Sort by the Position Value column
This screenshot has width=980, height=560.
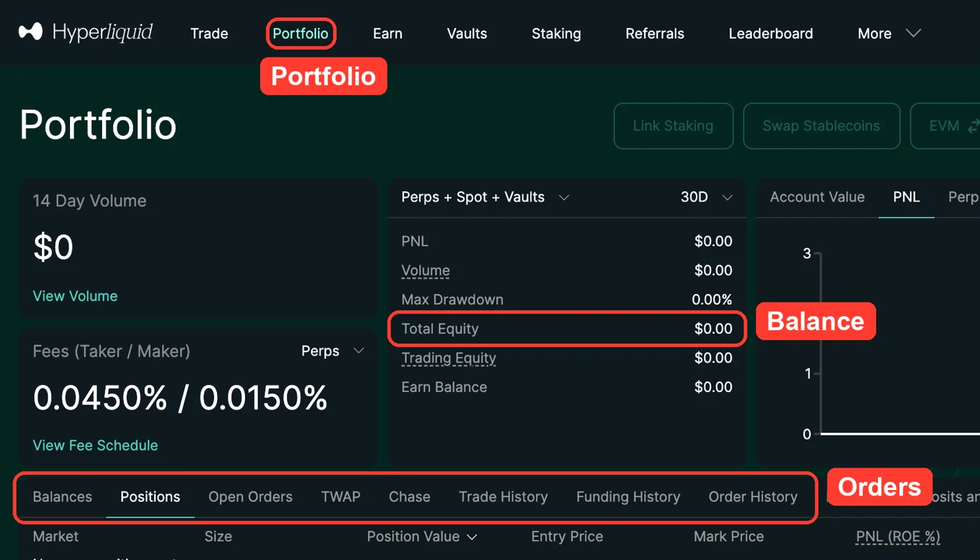click(422, 537)
